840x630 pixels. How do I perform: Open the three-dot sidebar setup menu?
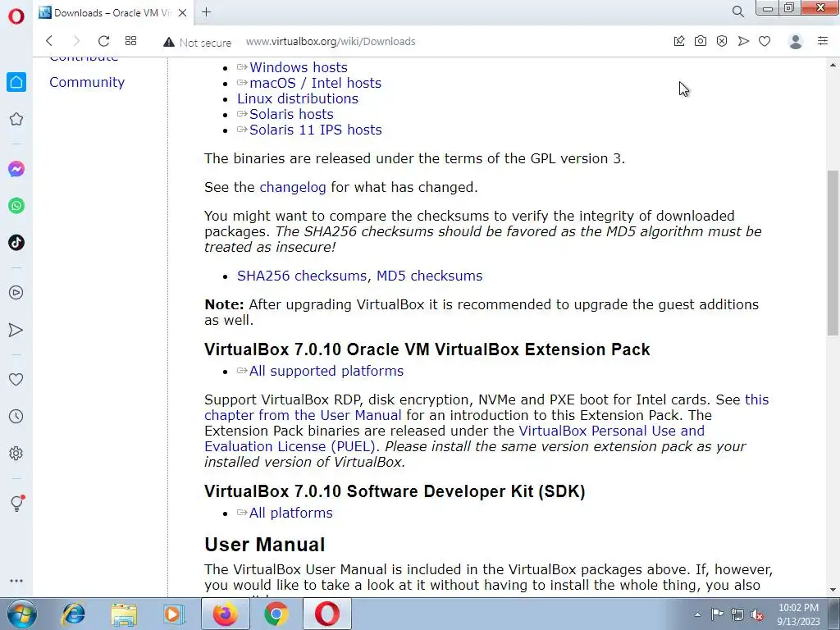point(16,581)
